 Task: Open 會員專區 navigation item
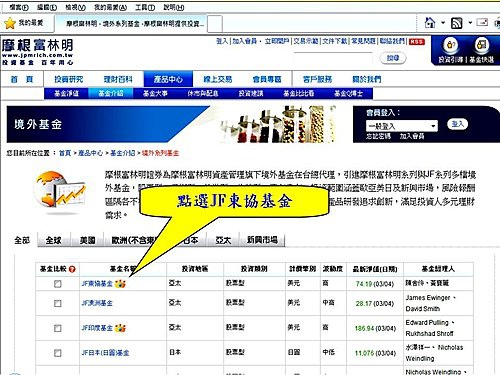click(267, 79)
